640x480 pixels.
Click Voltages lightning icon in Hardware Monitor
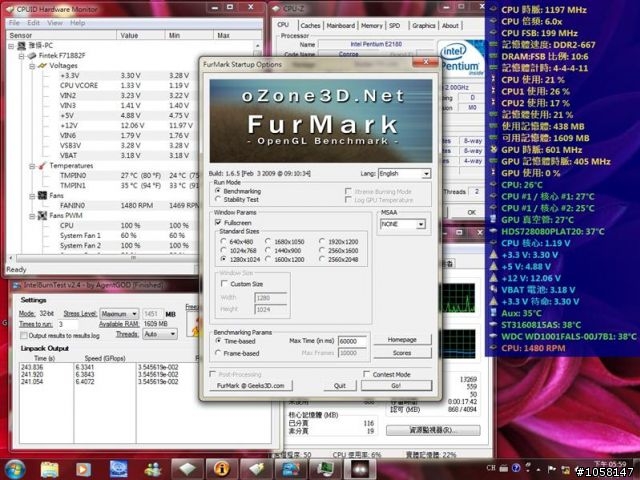[x=42, y=65]
